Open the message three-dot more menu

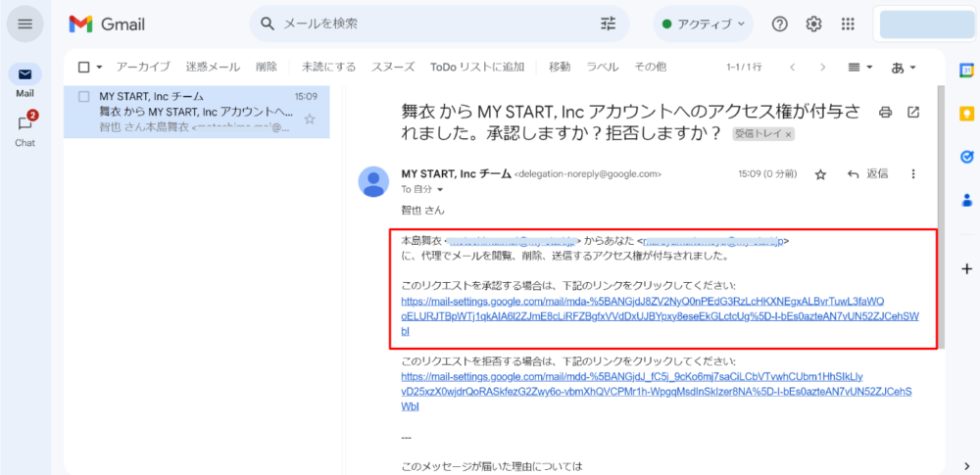point(913,174)
